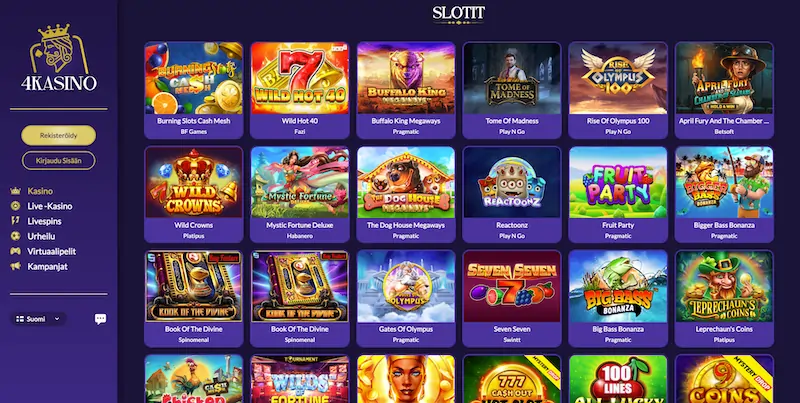Click the megaphone icon beside Kampanjat
This screenshot has width=800, height=403.
16,266
